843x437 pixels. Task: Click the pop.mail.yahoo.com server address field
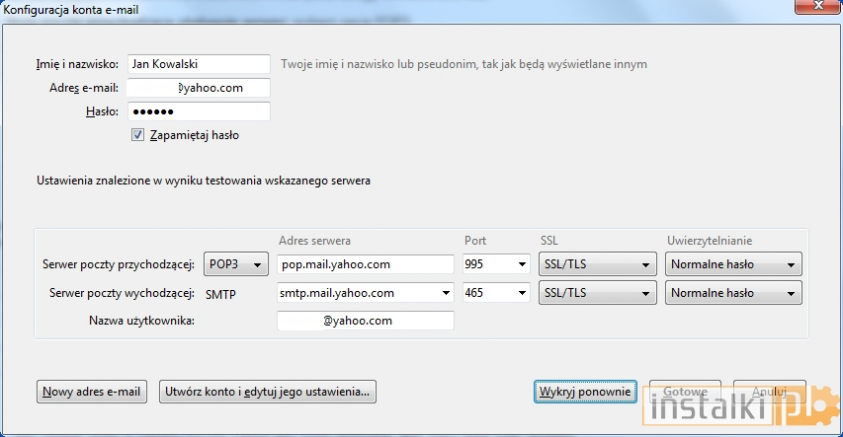(365, 265)
